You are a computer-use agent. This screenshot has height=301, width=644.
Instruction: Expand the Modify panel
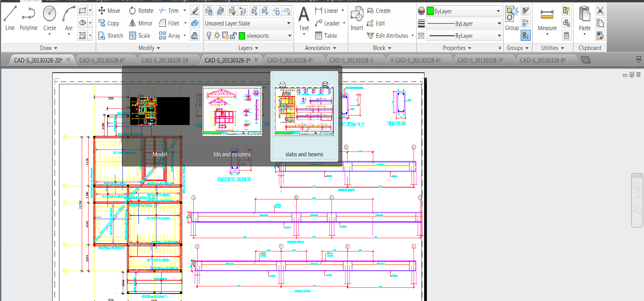coord(149,48)
